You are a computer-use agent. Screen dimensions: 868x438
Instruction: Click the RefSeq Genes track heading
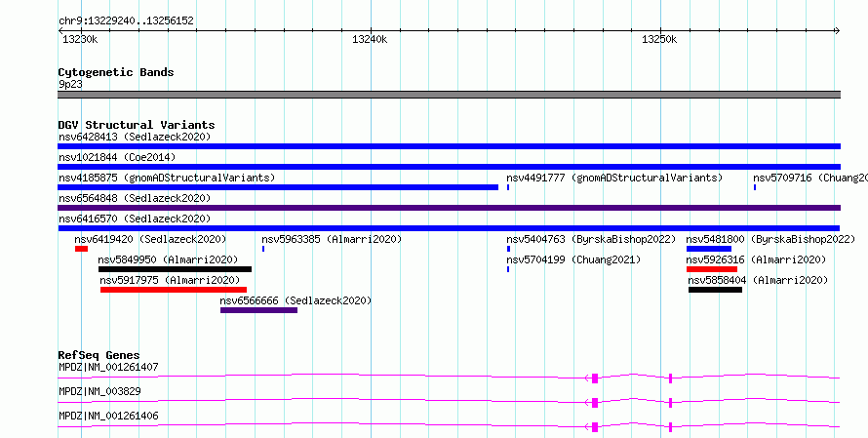coord(99,355)
